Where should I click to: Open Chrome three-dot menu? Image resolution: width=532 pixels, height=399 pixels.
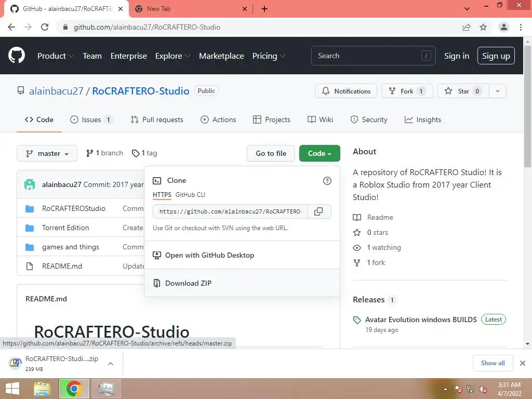tap(521, 27)
